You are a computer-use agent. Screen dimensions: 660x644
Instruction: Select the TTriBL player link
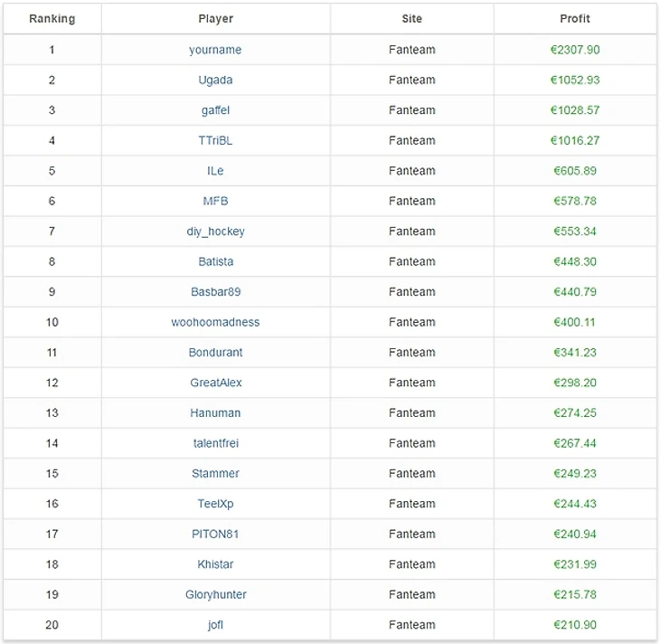[215, 140]
